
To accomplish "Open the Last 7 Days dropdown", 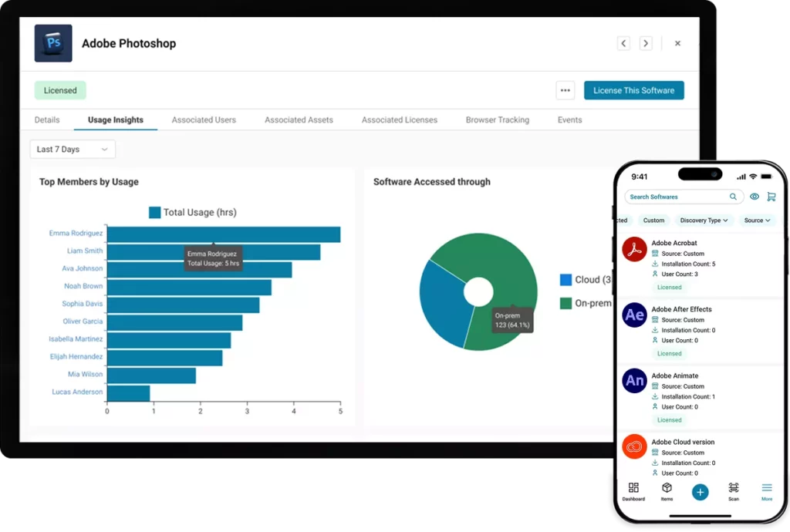I will click(x=73, y=149).
